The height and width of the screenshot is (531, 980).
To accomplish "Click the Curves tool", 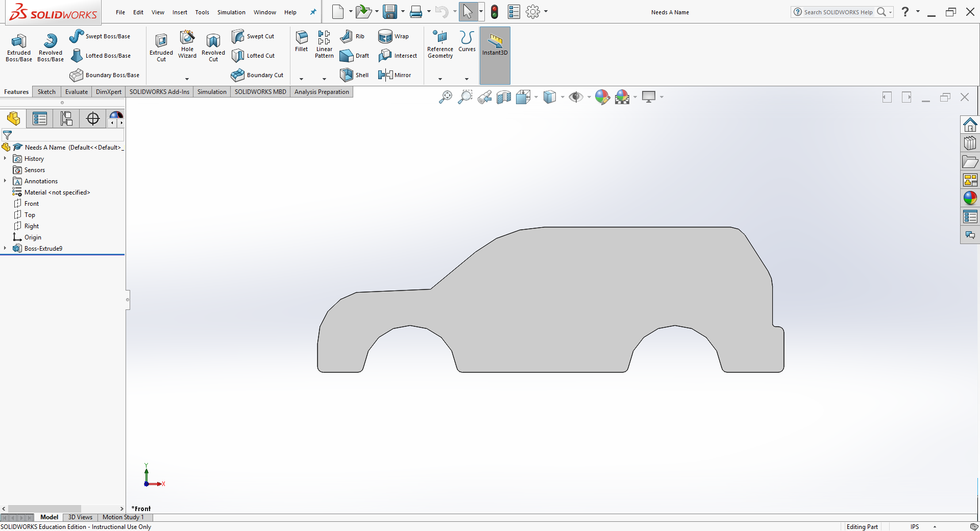I will point(467,41).
